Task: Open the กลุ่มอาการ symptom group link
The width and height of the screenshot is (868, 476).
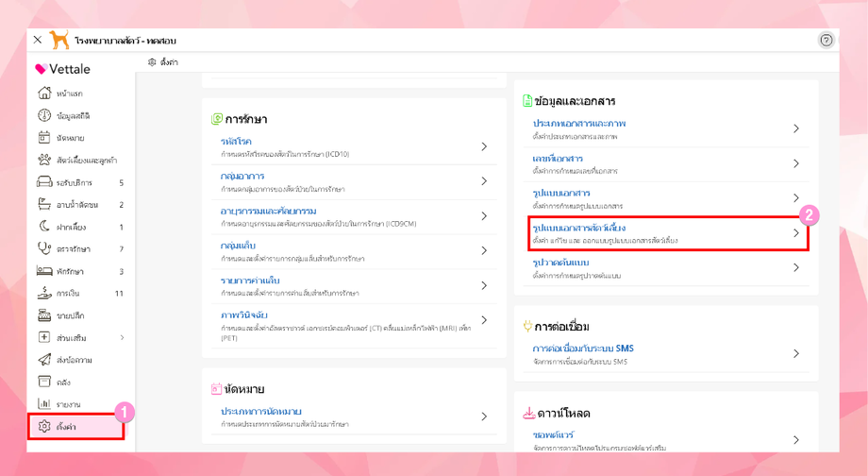Action: pyautogui.click(x=242, y=177)
